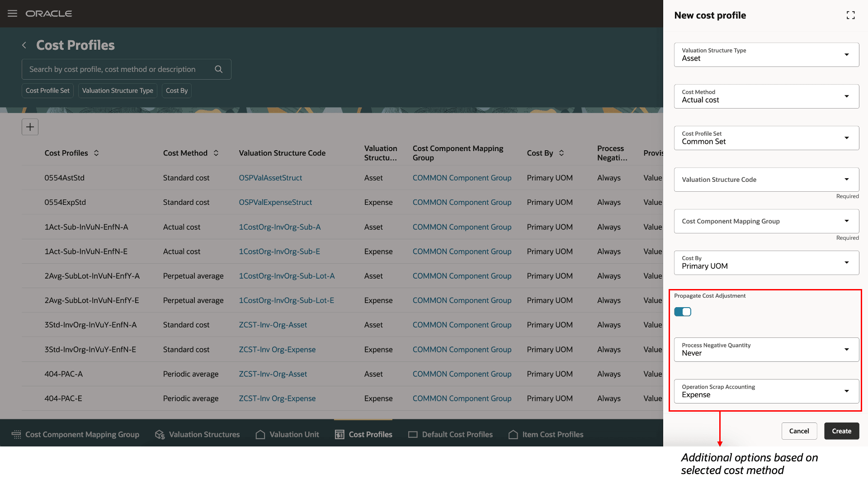This screenshot has width=868, height=484.
Task: Open ZCST-Inv-Org-Asset link in 3Std-InvOrg-InVuY-EnfN-A row
Action: coord(273,325)
